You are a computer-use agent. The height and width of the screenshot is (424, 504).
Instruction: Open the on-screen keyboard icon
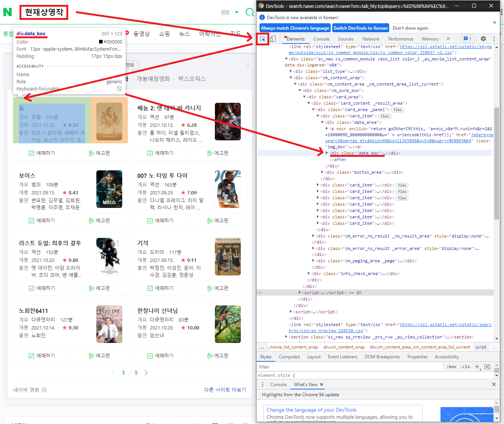pos(225,12)
